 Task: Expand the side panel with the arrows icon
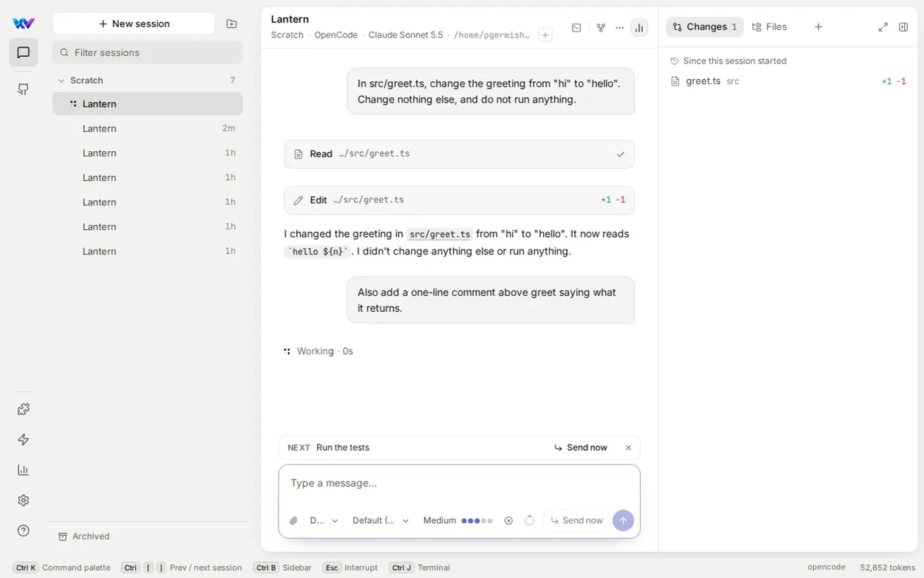[883, 27]
